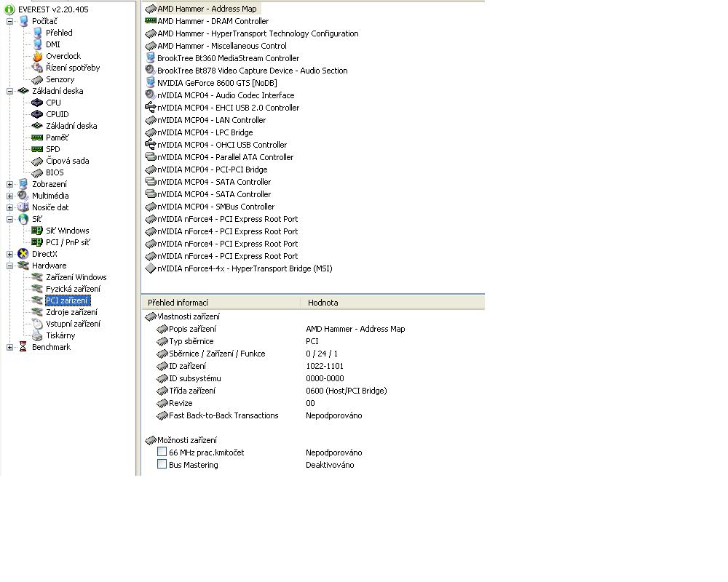Open Zařízení Windows page
Image resolution: width=728 pixels, height=582 pixels.
point(76,277)
